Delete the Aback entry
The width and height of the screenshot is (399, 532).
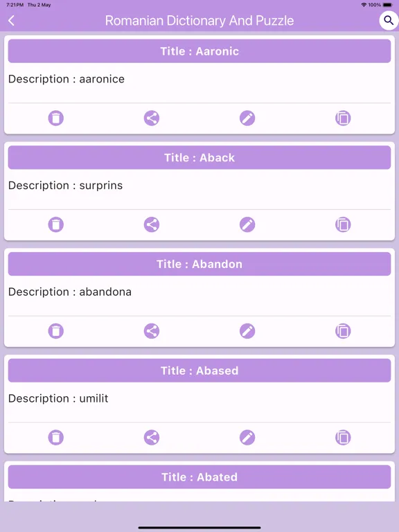click(56, 224)
